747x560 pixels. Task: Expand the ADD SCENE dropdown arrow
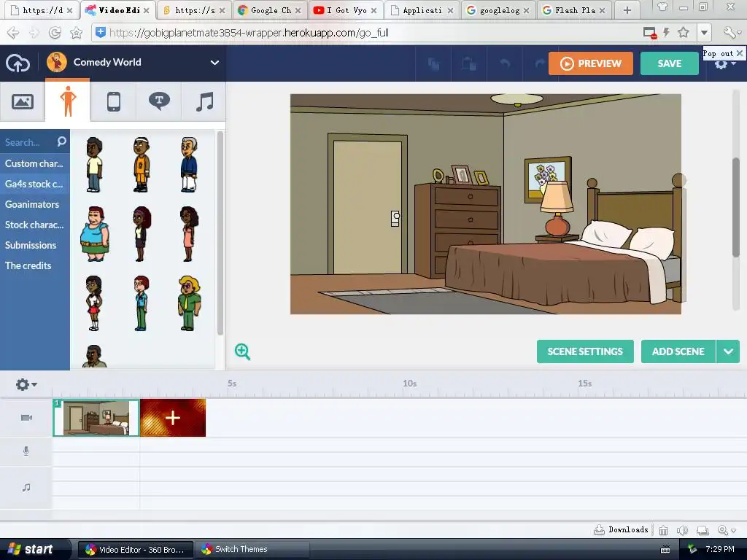pos(728,351)
